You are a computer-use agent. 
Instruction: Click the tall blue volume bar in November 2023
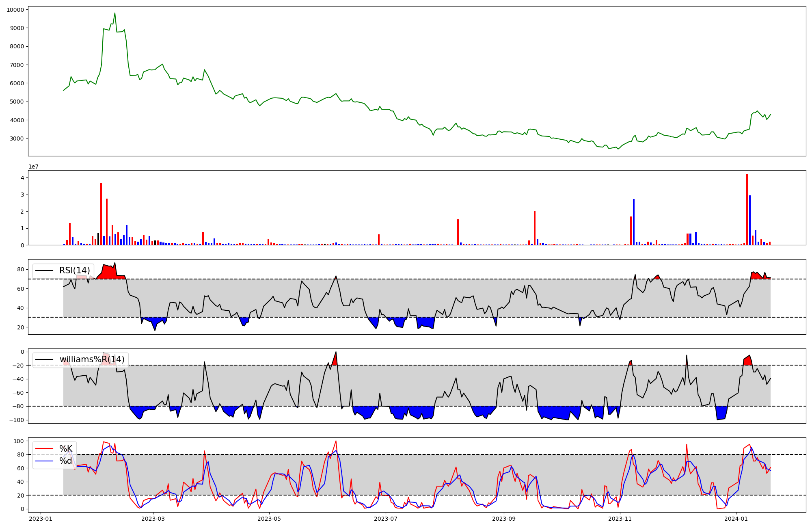[634, 222]
